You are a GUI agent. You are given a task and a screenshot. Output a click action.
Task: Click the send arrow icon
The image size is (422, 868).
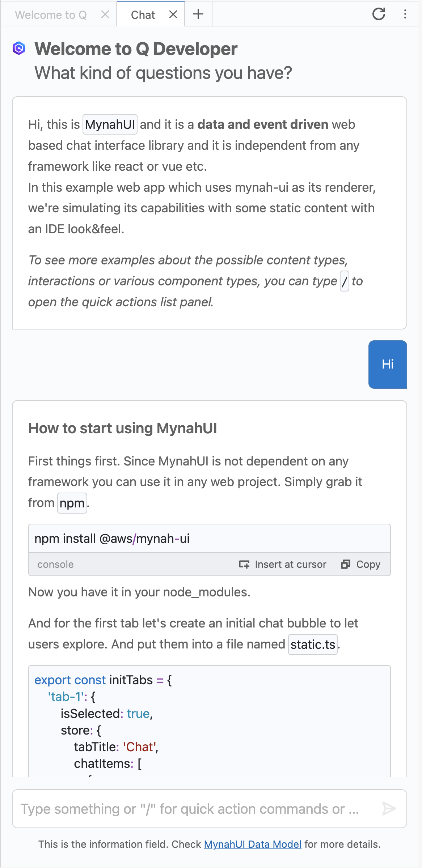tap(389, 808)
